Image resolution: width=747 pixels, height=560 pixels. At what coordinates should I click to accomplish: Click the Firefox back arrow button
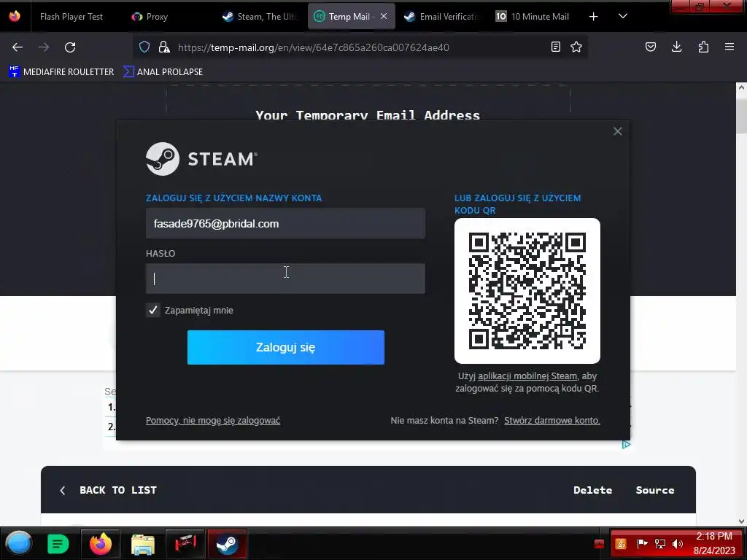18,47
